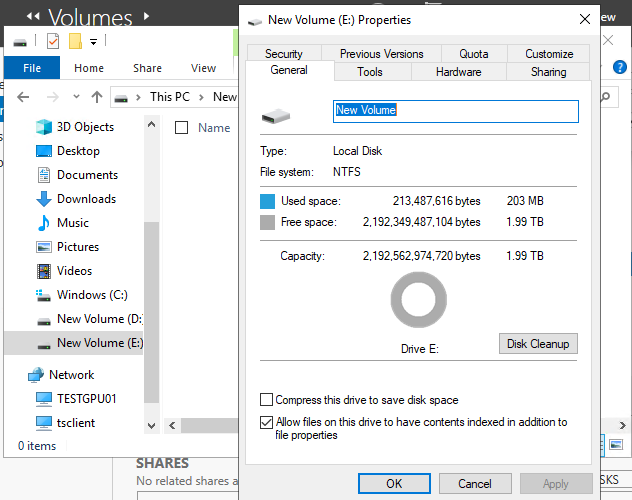Click the drive icon in address bar
Viewport: 632px width, 500px height.
click(x=121, y=98)
